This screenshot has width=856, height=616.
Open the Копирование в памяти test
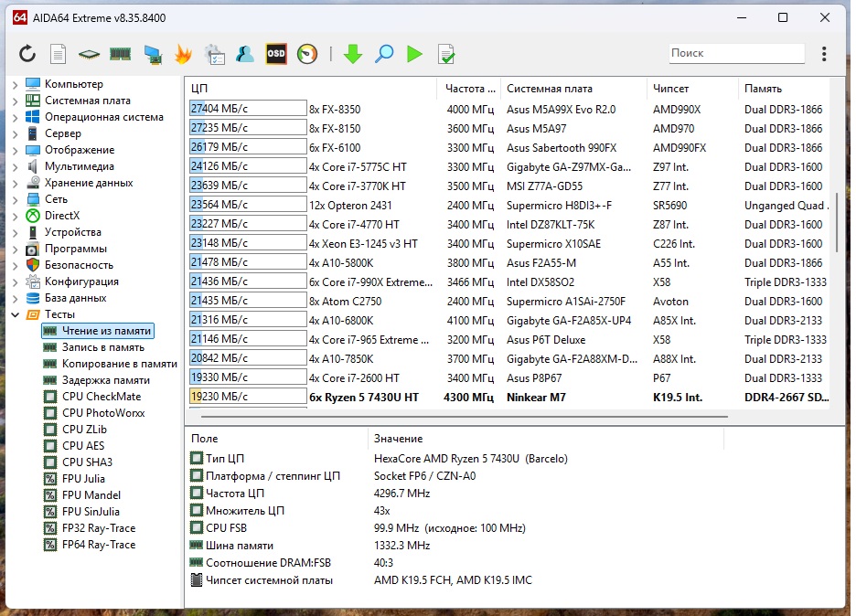(x=120, y=364)
